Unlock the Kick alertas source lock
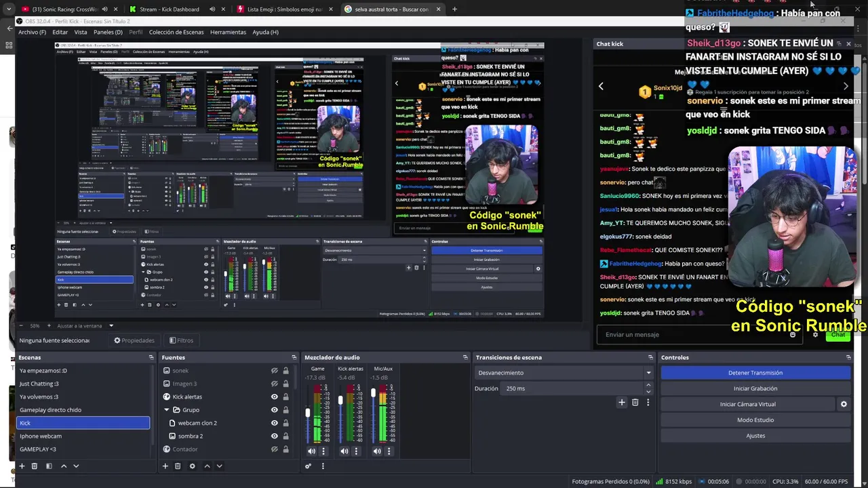Viewport: 868px width, 488px height. [x=285, y=396]
